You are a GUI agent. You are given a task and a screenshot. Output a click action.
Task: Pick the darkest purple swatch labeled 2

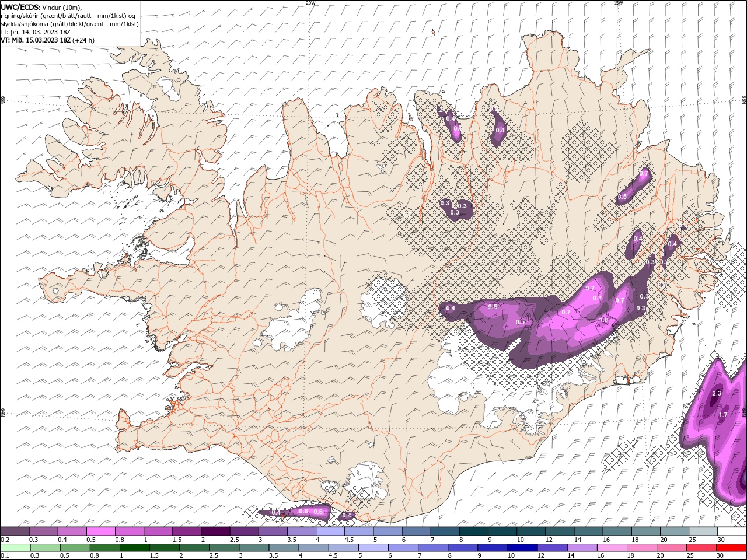click(x=215, y=531)
